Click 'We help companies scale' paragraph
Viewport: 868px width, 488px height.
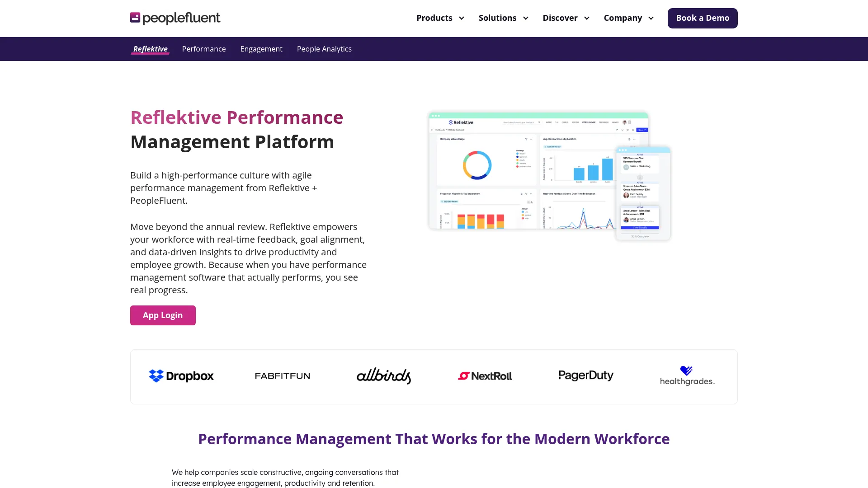(285, 478)
